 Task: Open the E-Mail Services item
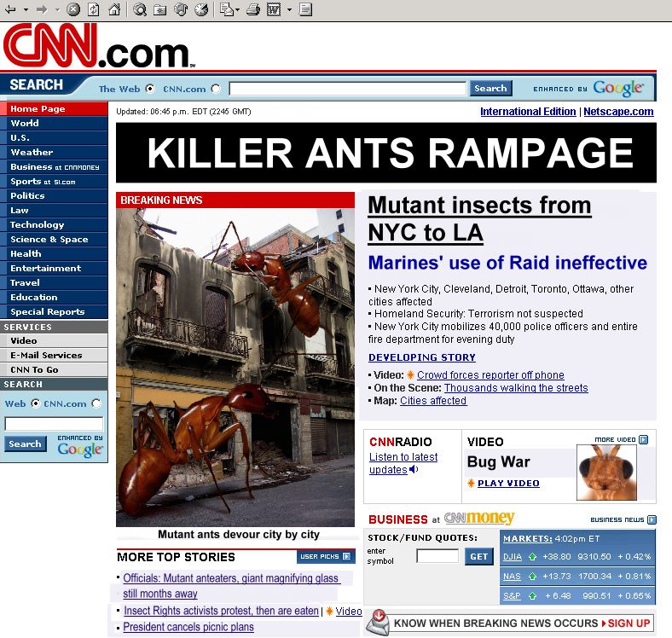coord(54,356)
